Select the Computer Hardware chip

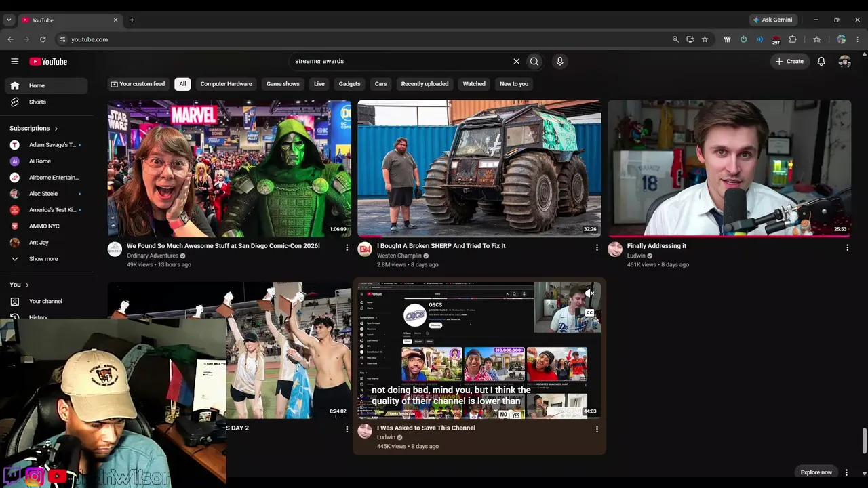226,84
